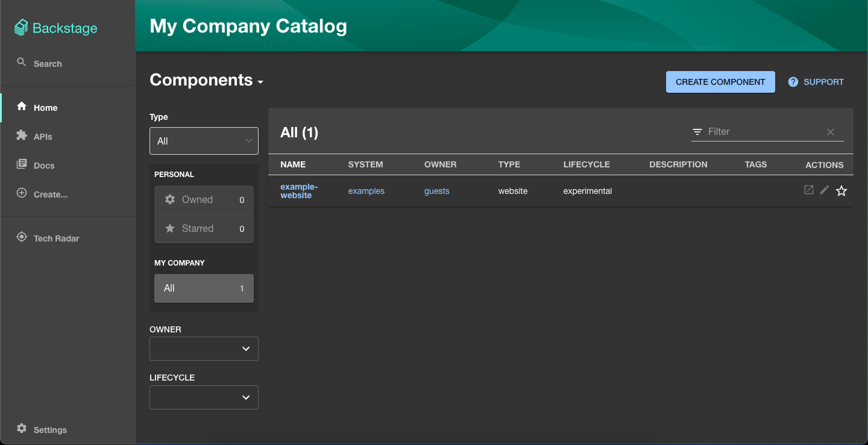Open the example-website component link

[298, 191]
